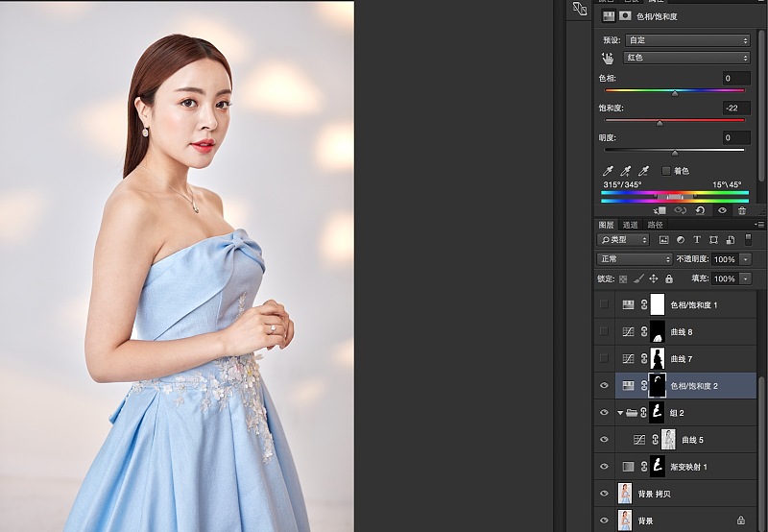Open the opacity slider dropdown arrow
Viewport: 768px width, 532px height.
(746, 259)
